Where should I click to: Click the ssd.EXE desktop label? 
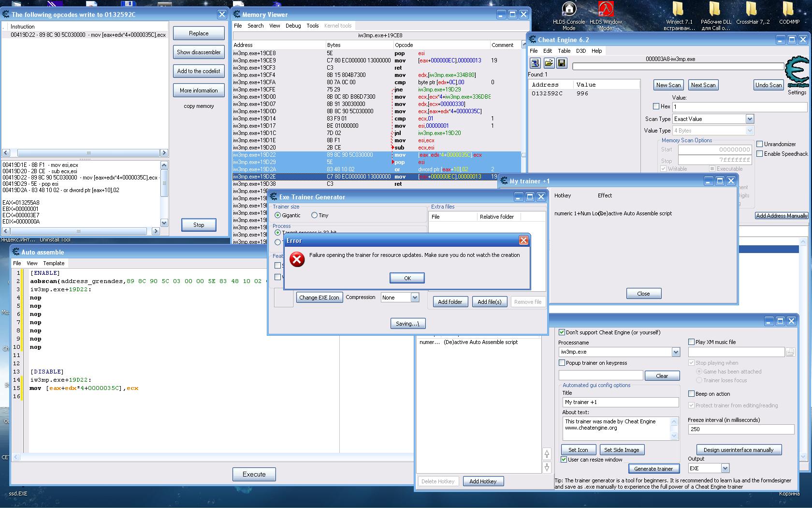pos(18,493)
